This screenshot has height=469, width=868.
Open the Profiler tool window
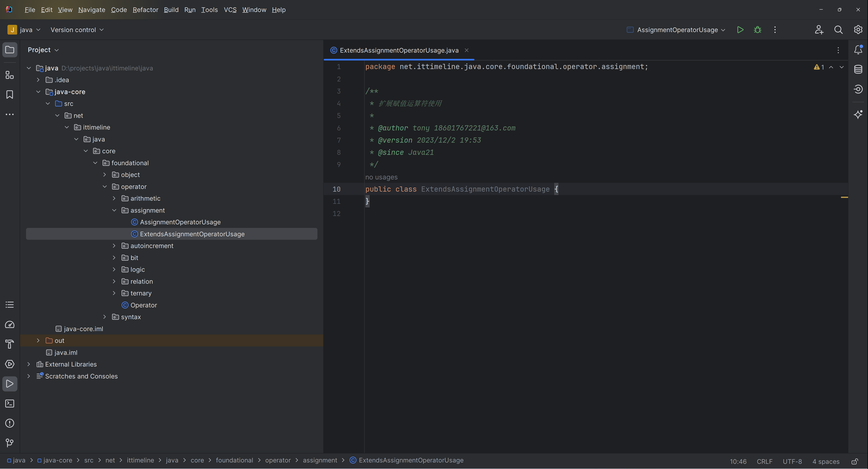tap(10, 325)
